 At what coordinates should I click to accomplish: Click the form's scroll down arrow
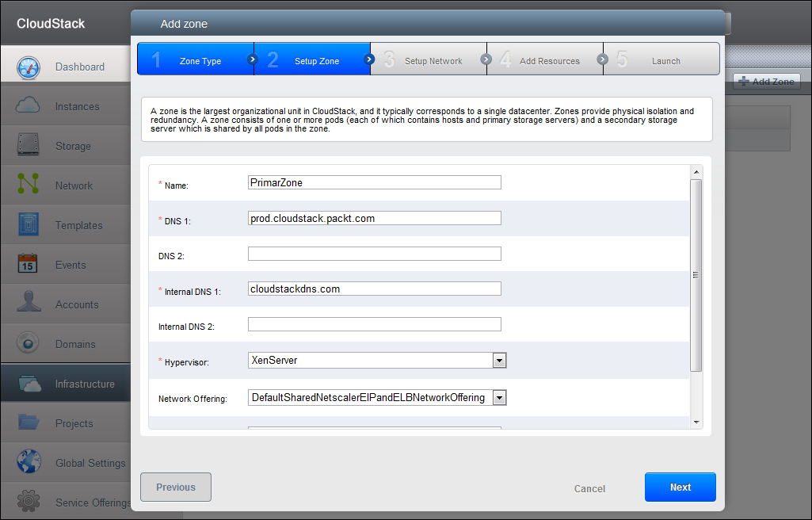click(x=696, y=422)
